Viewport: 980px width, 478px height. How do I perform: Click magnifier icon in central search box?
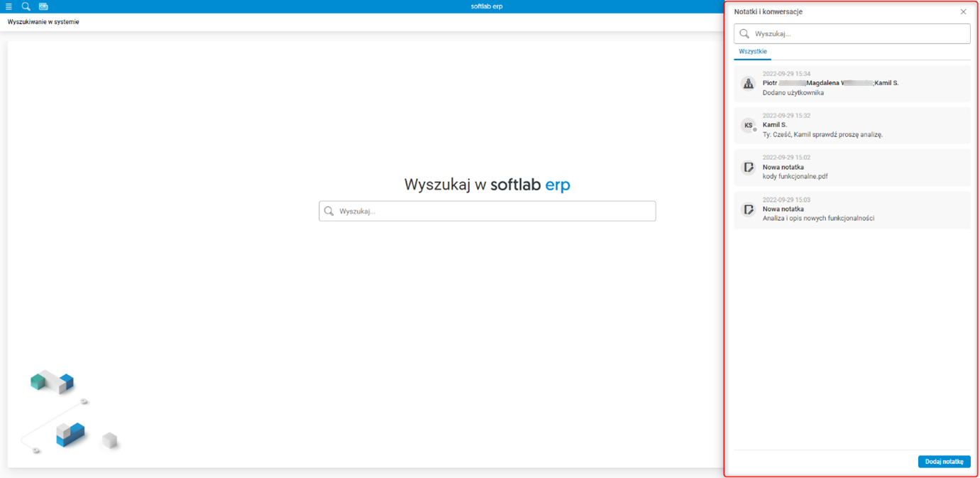point(329,211)
